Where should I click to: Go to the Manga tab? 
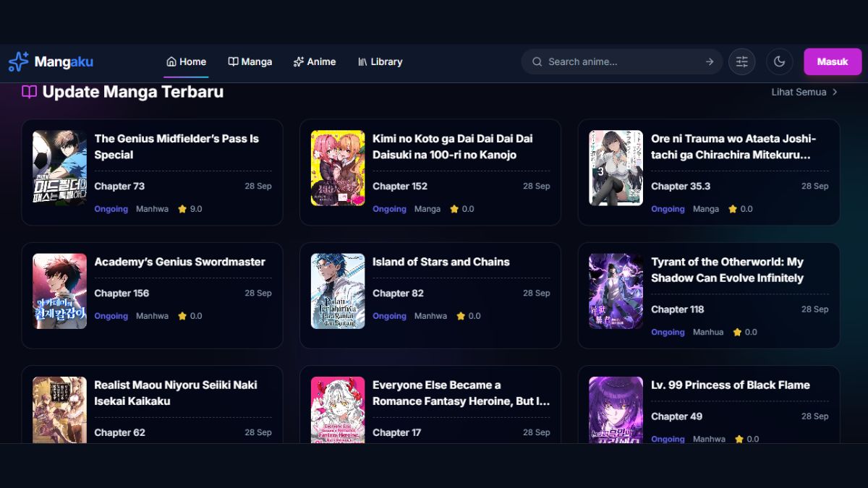click(x=250, y=62)
